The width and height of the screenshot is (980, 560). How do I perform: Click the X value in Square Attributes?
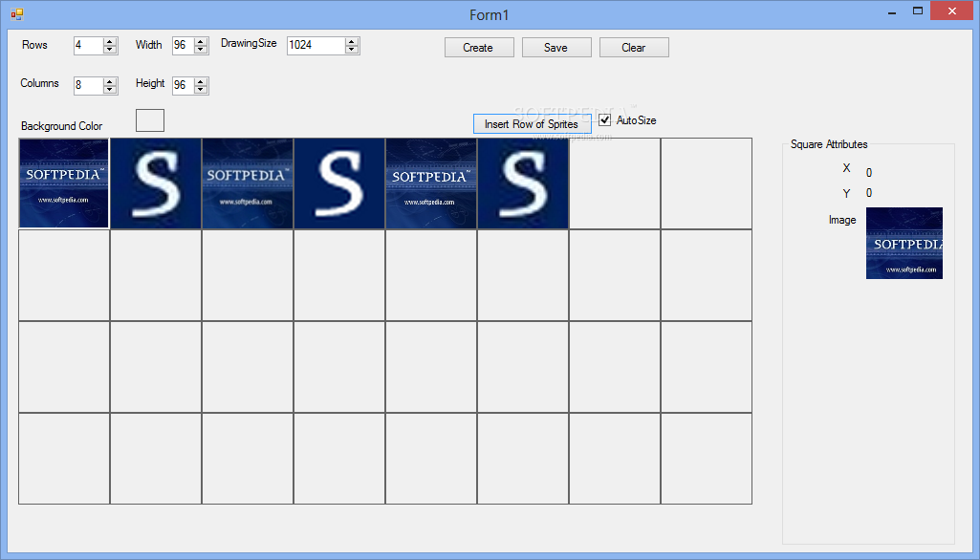869,173
